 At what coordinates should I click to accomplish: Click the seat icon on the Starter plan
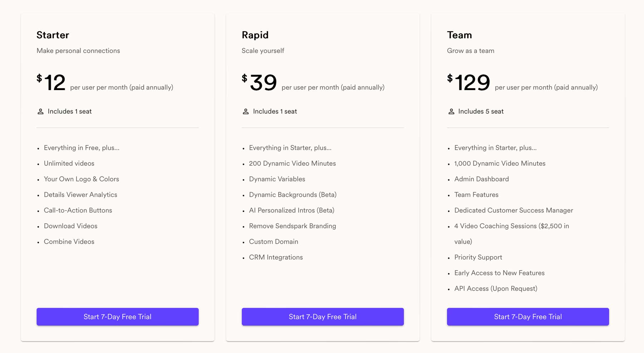40,111
